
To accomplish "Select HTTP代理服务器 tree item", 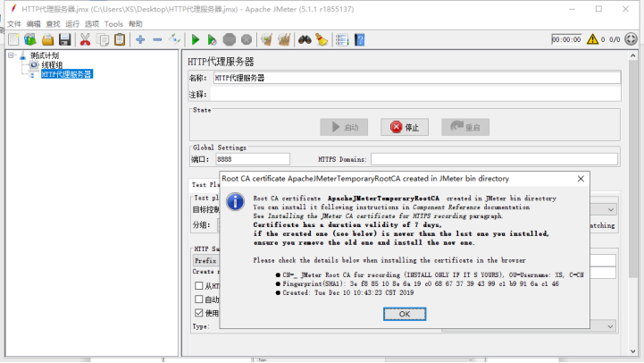I will point(66,74).
